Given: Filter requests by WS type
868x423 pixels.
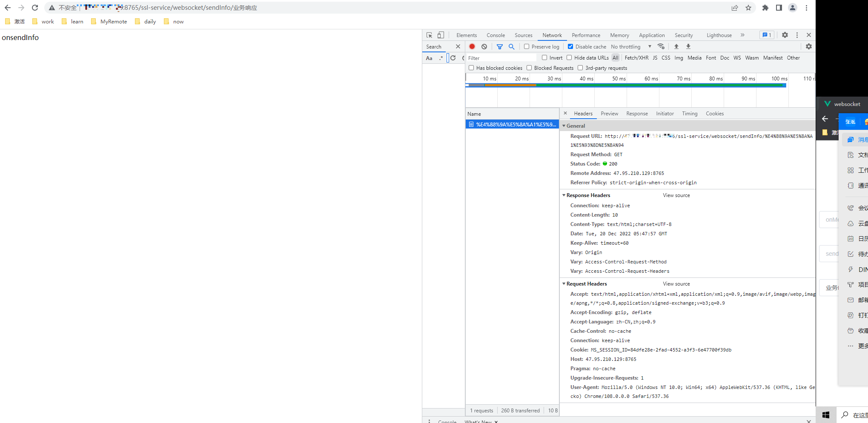Looking at the screenshot, I should 737,58.
